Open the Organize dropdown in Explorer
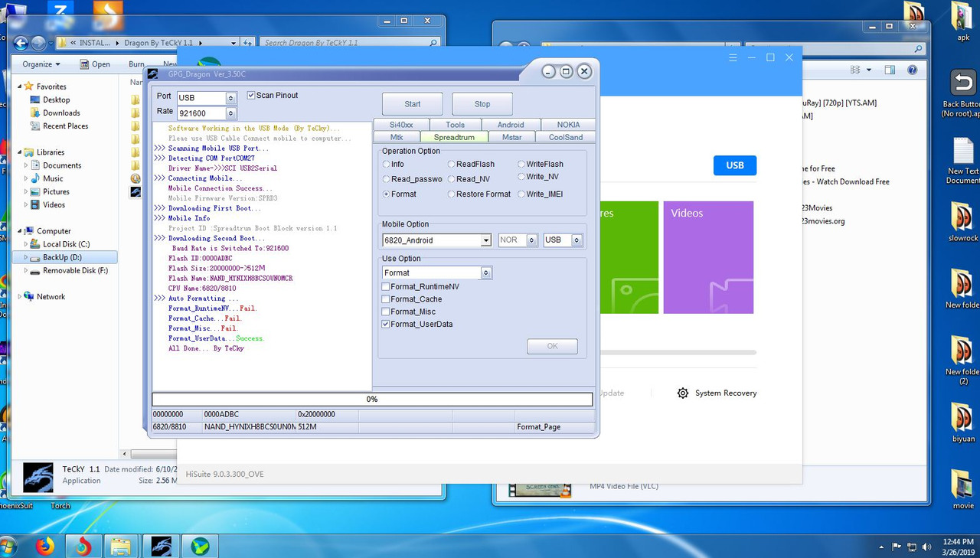The height and width of the screenshot is (558, 980). (42, 64)
